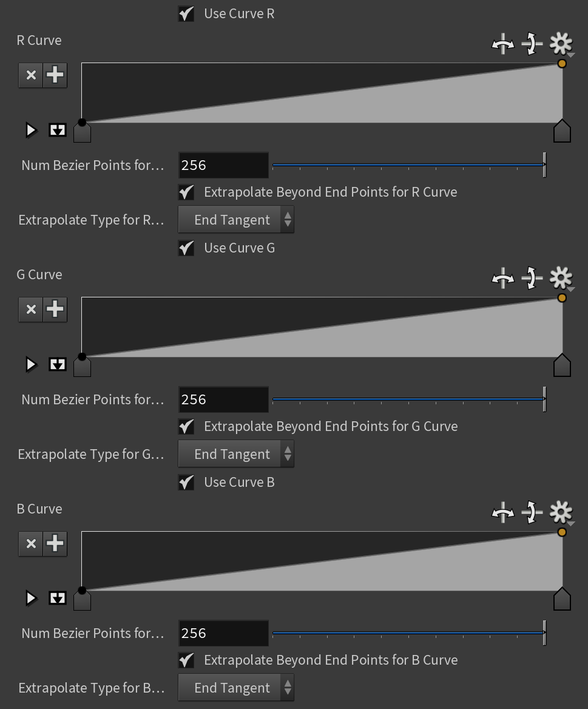The image size is (588, 709).
Task: Expand R Curve point controls triangle
Action: 31,131
